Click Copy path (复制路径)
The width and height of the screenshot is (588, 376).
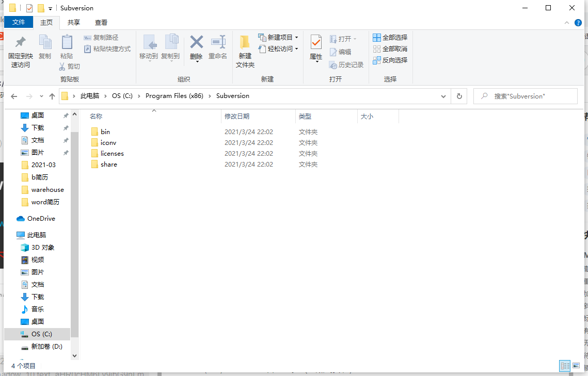pyautogui.click(x=101, y=38)
